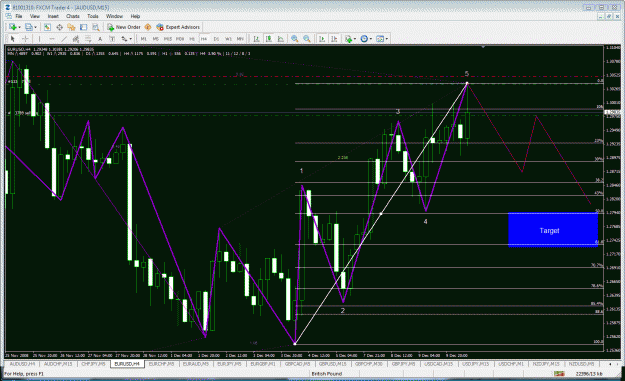Expand the arrows drawing tool dropdown
This screenshot has width=625, height=381.
click(x=131, y=39)
